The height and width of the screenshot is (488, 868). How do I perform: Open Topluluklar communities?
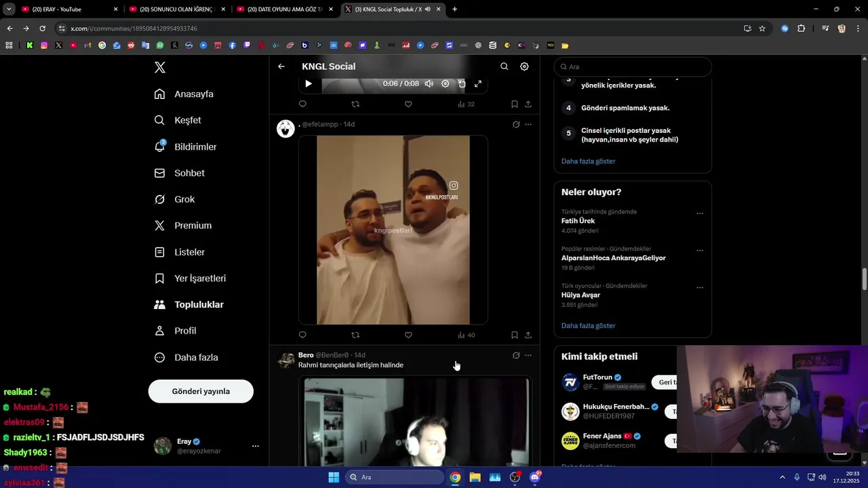[189, 305]
